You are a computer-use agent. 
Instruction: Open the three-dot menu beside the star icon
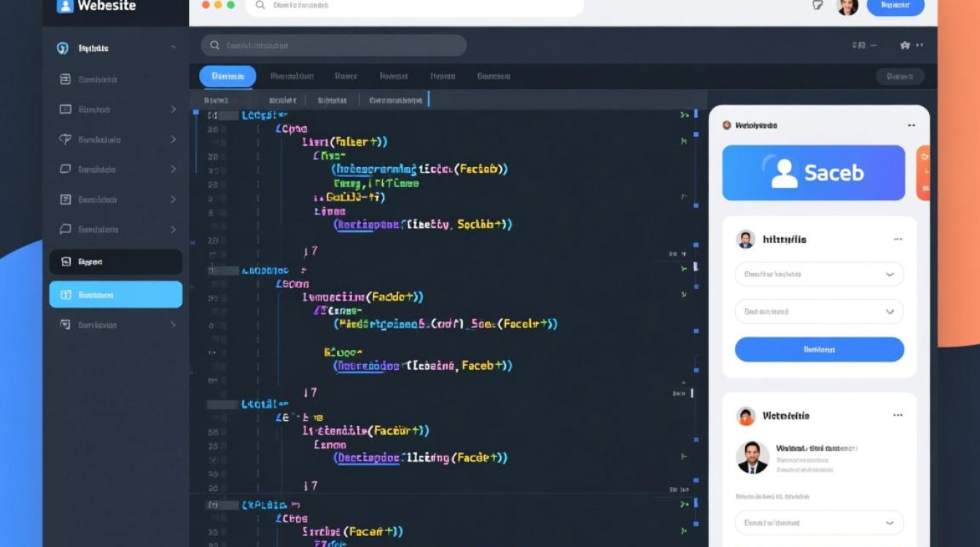[920, 45]
